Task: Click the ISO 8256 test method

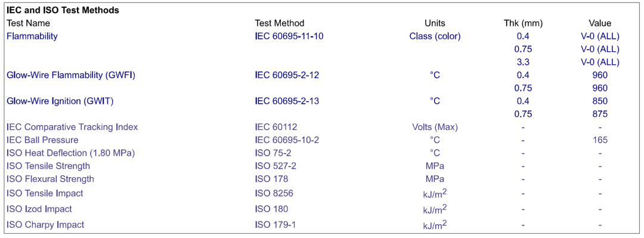Action: (x=274, y=193)
